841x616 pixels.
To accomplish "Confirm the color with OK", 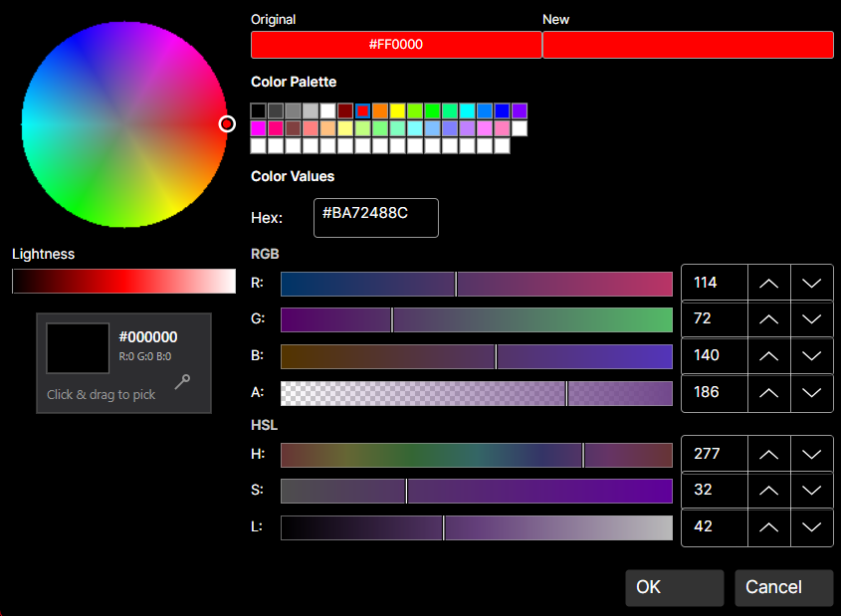I will [x=674, y=587].
